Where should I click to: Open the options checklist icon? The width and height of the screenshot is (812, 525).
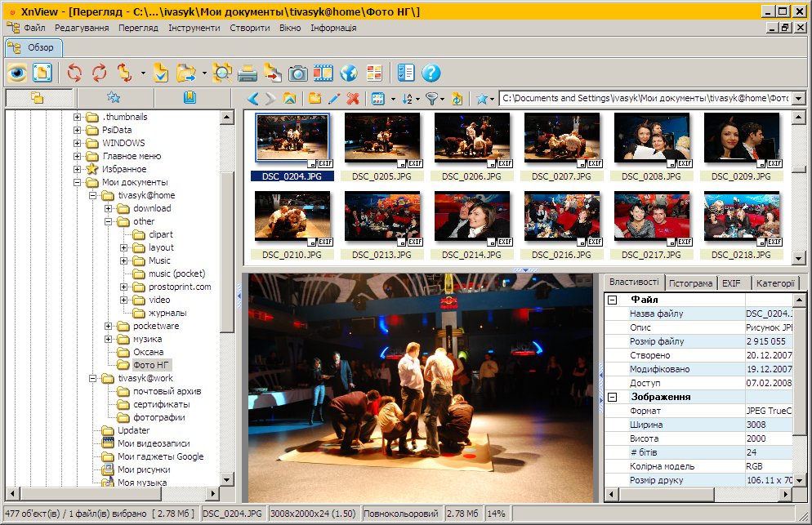click(406, 73)
